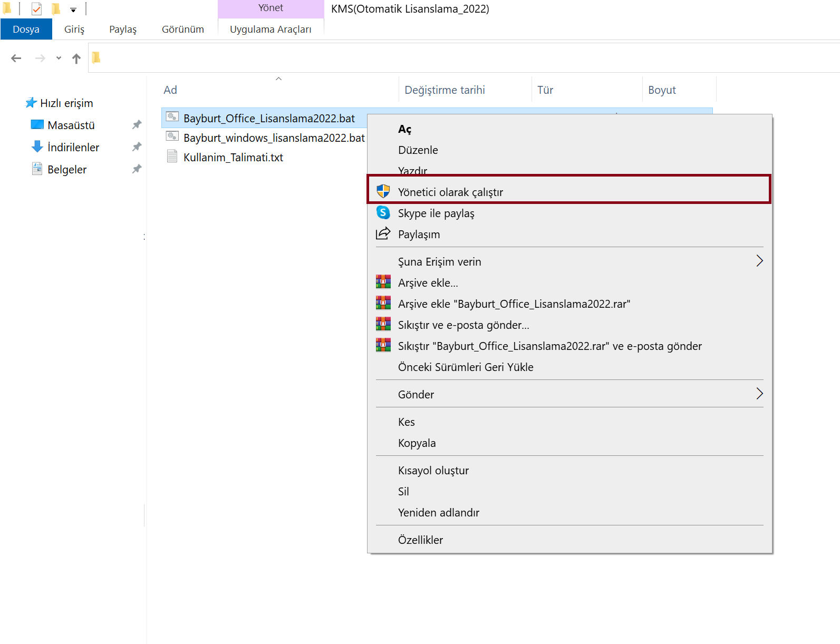Expand the Gönder submenu arrow
840x644 pixels.
tap(759, 394)
